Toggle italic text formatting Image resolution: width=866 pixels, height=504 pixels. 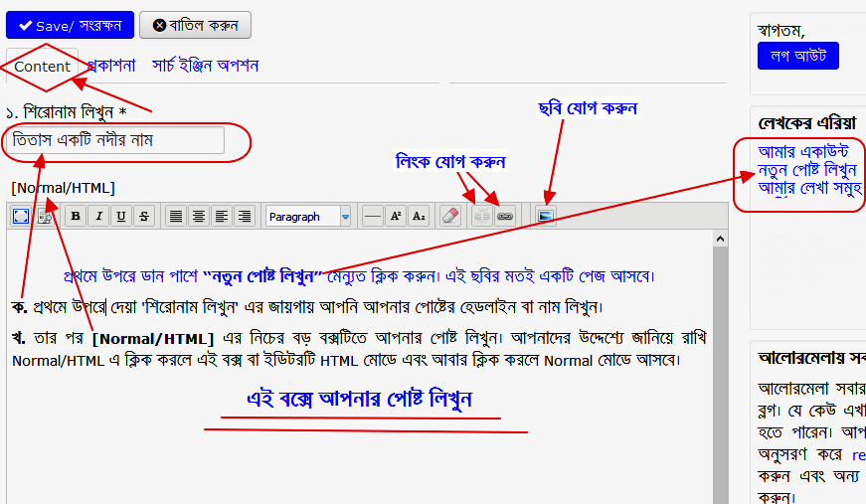click(98, 216)
